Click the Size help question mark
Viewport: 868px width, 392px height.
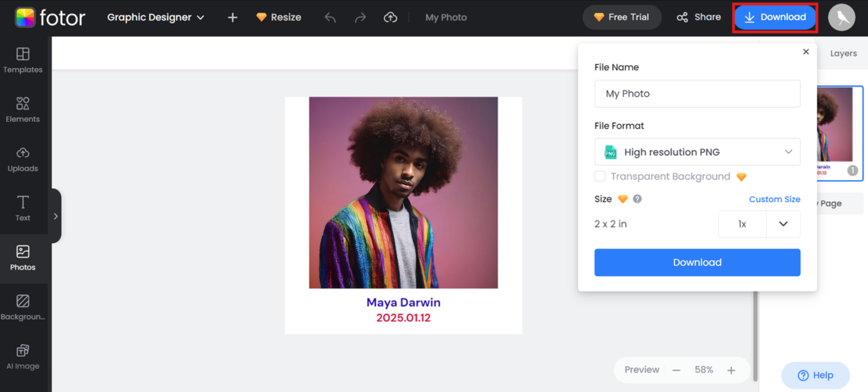coord(637,199)
